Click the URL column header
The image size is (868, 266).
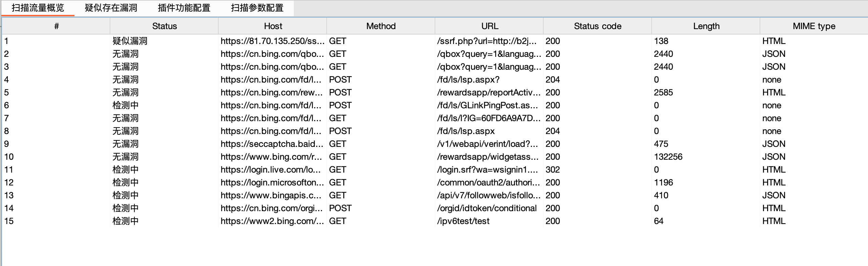click(x=489, y=26)
